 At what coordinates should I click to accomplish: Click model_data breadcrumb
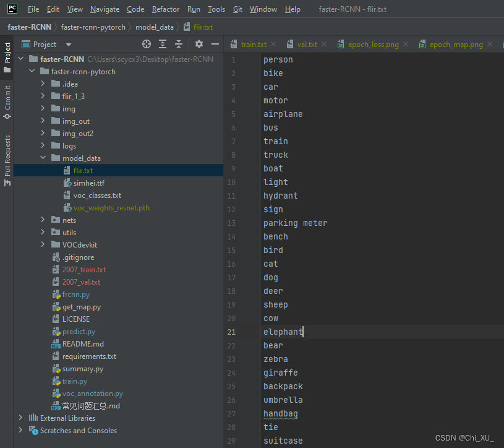pyautogui.click(x=155, y=27)
